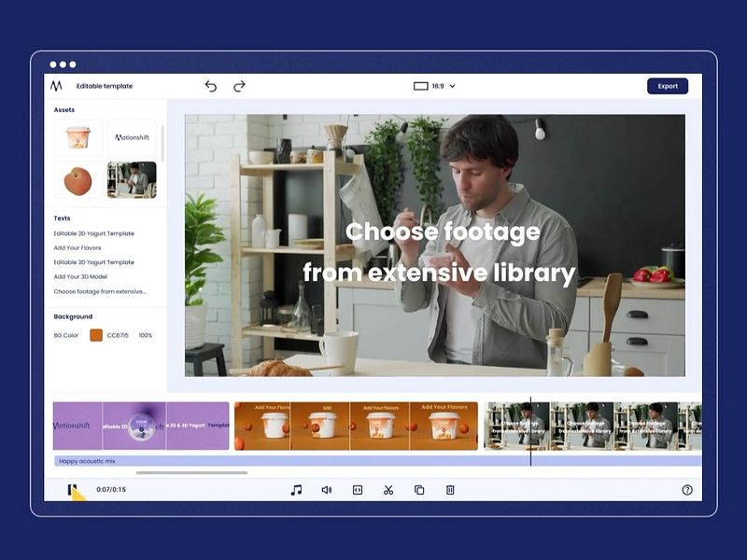Cut the clip with scissors icon

[388, 490]
